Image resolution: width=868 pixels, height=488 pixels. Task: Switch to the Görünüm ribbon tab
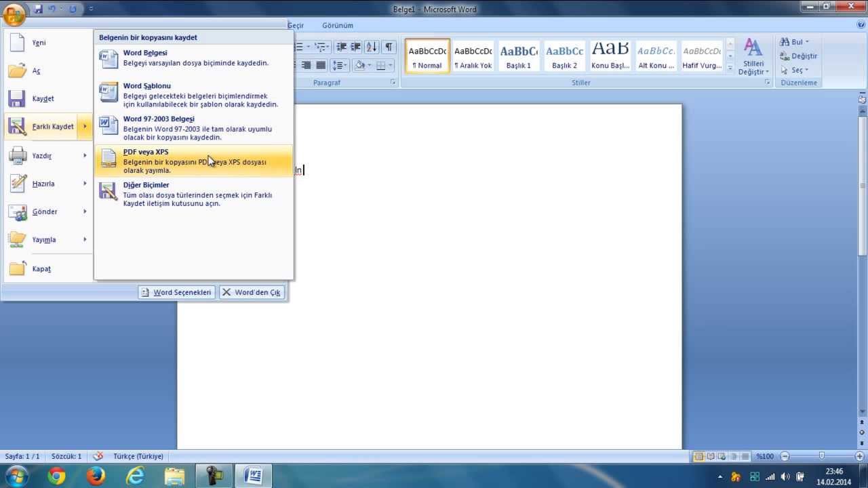click(x=338, y=25)
